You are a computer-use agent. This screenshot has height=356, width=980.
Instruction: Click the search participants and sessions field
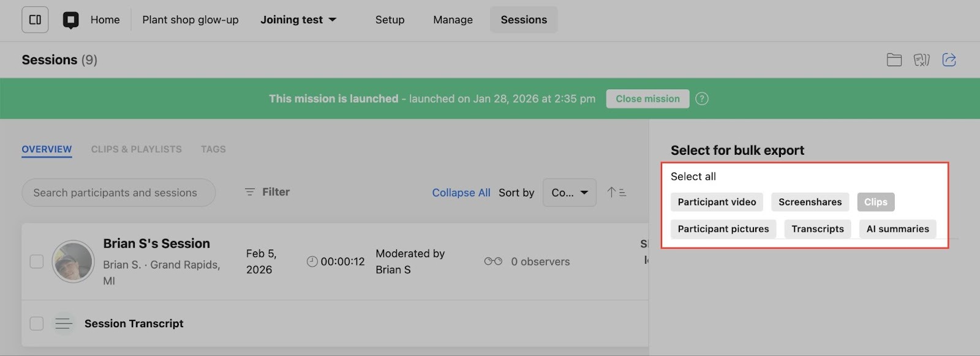(x=119, y=193)
